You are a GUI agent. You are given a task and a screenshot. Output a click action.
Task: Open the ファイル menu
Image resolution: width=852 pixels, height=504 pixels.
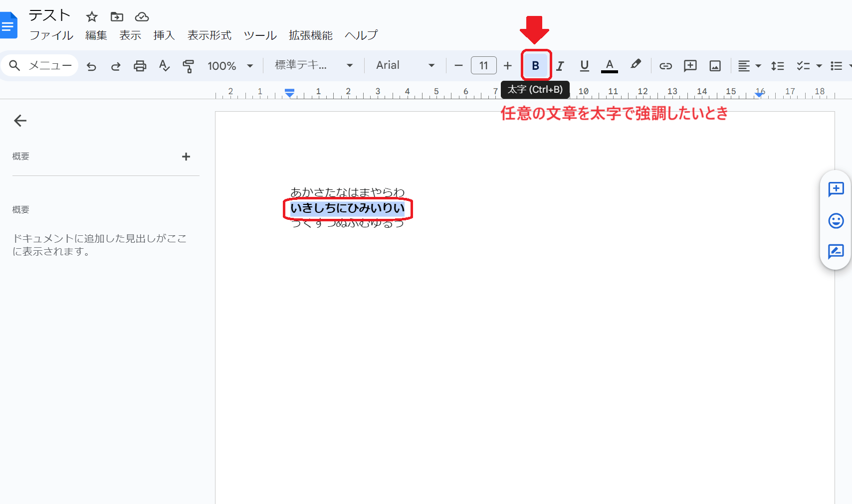[51, 35]
